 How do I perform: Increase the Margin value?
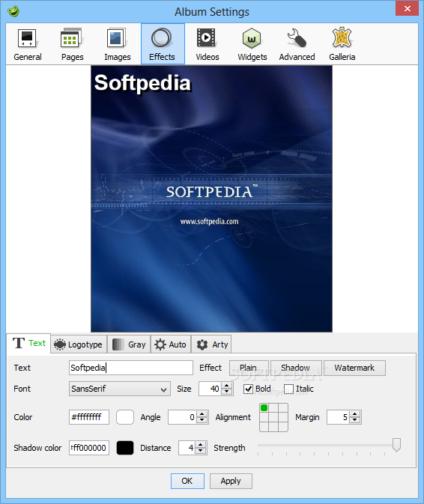355,414
